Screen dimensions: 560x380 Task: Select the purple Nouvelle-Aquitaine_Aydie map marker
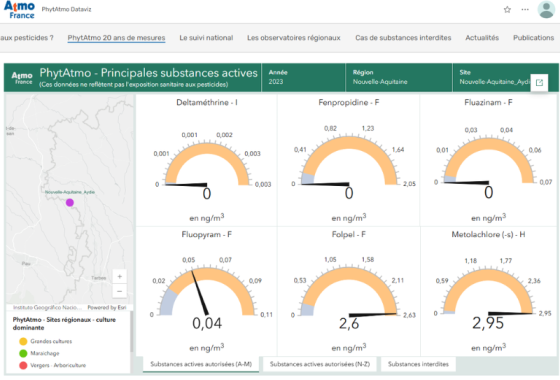click(70, 202)
